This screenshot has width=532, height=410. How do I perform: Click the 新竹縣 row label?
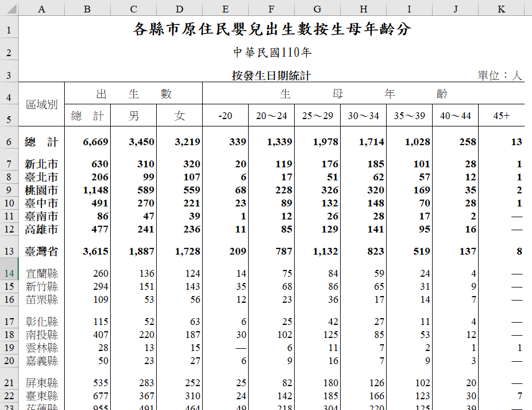click(42, 287)
